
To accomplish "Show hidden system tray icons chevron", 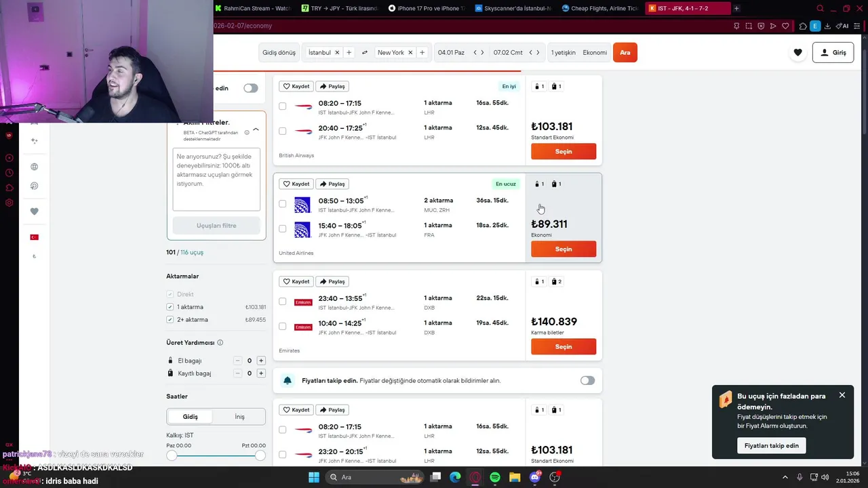I will pos(785,477).
